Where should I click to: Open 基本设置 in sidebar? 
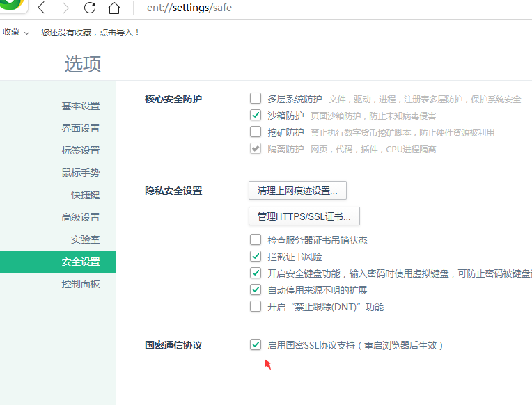tap(80, 106)
